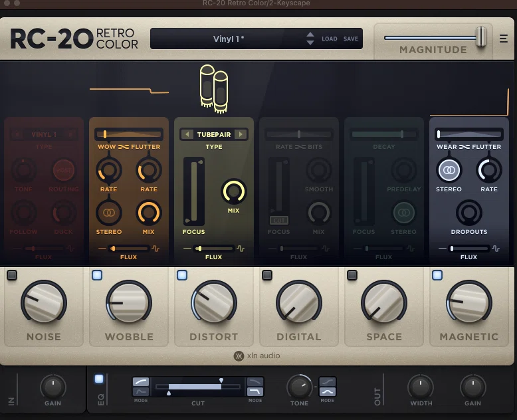Click the Magnetic STEREO knob
Screen dimensions: 517x420
point(449,170)
